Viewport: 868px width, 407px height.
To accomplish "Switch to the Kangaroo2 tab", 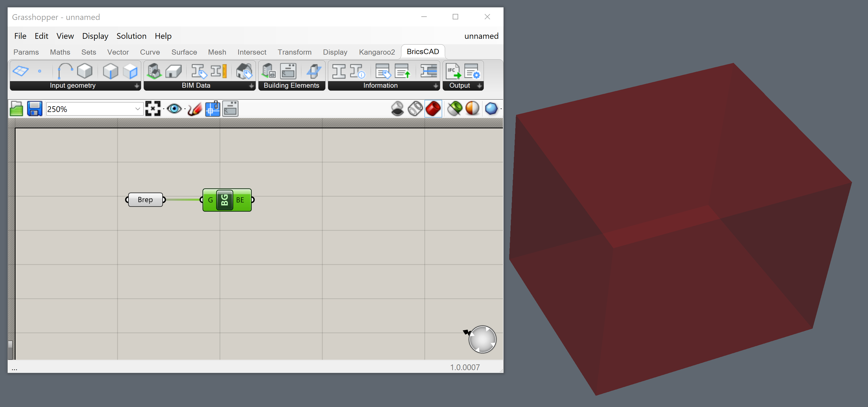I will coord(376,52).
